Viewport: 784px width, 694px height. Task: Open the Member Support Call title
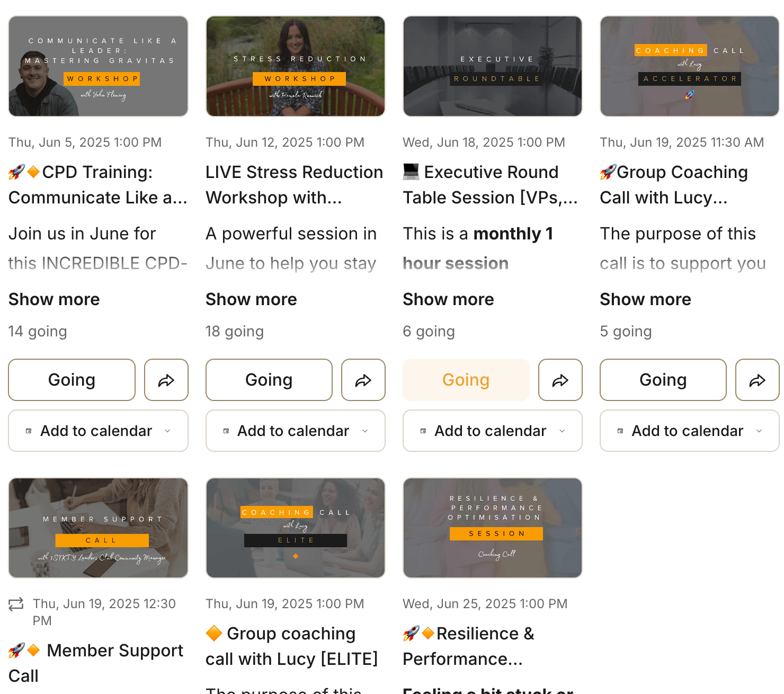96,663
